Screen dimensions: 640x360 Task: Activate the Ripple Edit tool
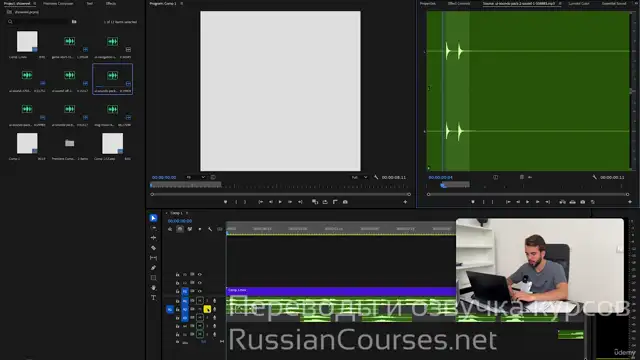(x=153, y=238)
